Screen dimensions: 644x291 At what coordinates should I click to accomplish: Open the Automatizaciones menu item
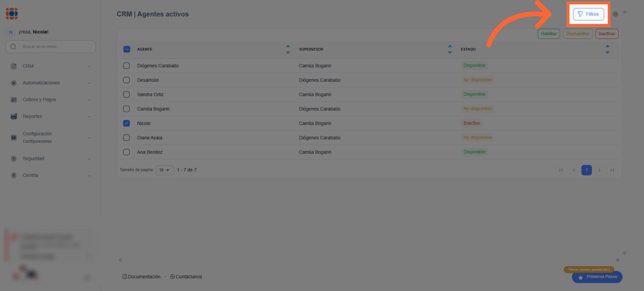(x=51, y=83)
